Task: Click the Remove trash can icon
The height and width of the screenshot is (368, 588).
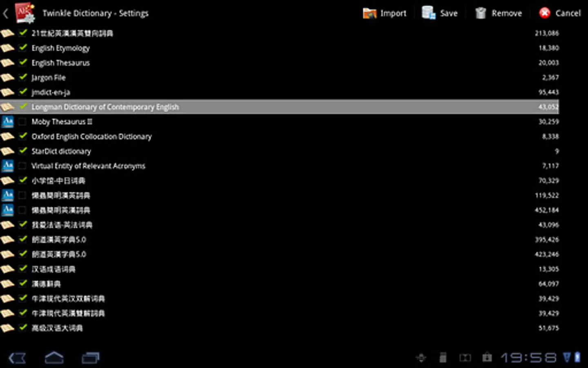Action: 481,13
